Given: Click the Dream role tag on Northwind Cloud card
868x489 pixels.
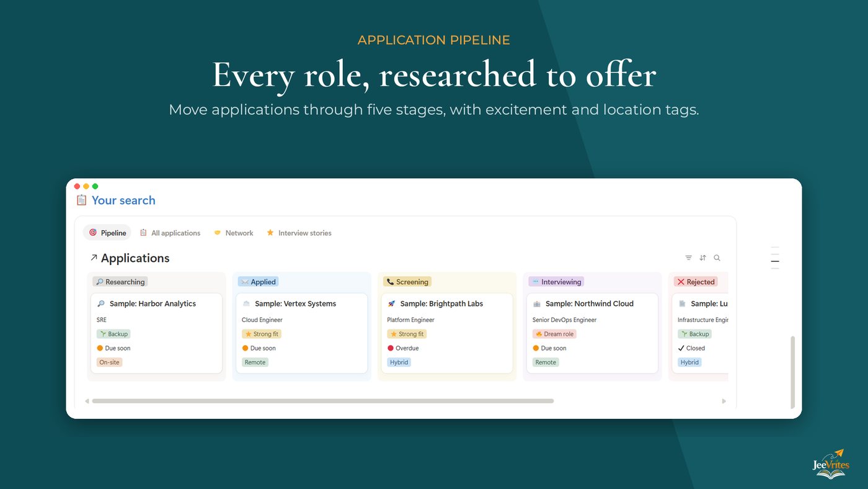Looking at the screenshot, I should click(554, 334).
